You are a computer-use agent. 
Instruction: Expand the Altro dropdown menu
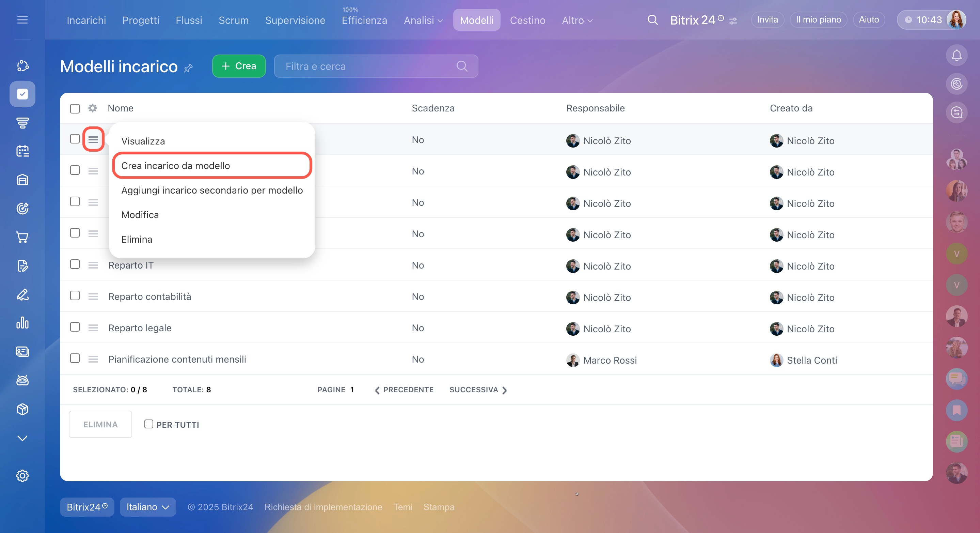pyautogui.click(x=577, y=20)
